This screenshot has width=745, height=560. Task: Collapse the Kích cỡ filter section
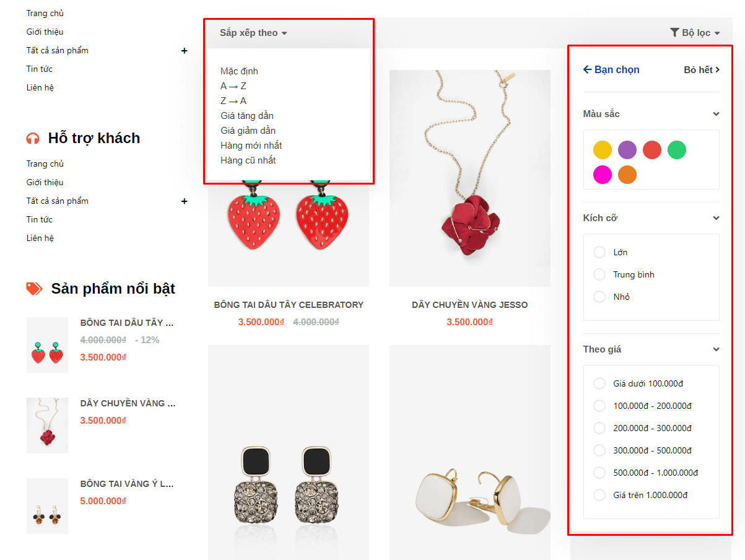click(x=716, y=218)
